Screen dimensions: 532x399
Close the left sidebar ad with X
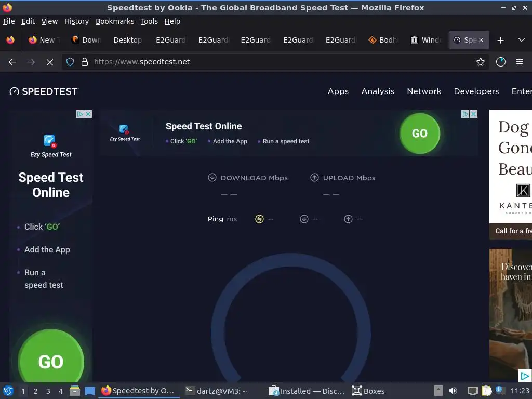88,114
